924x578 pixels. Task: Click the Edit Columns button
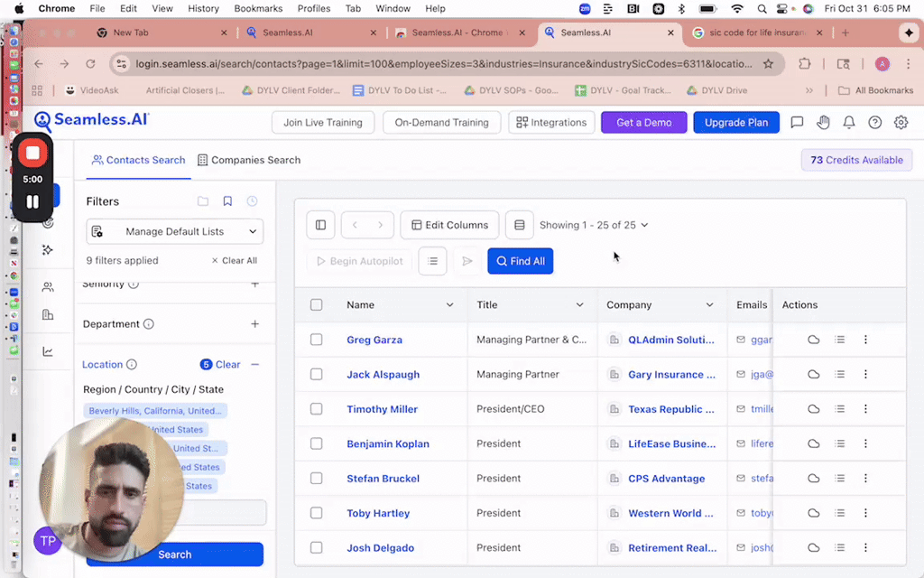click(449, 225)
